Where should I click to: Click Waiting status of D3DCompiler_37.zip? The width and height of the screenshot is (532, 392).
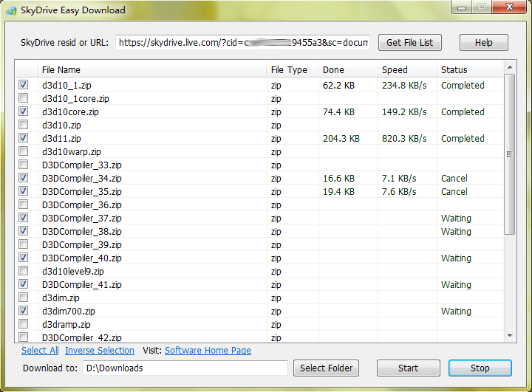[x=456, y=219]
